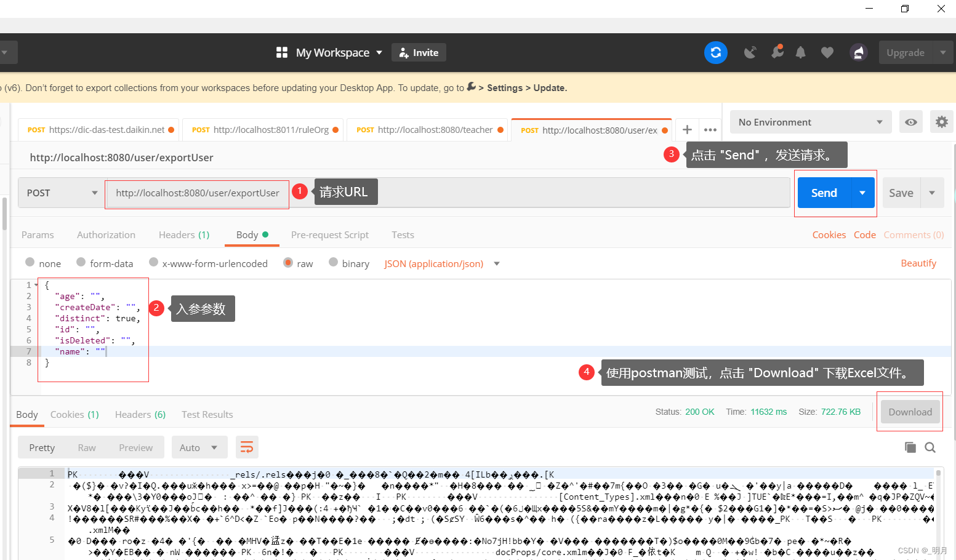Open response Cookies (1) tab
Viewport: 956px width, 560px height.
pyautogui.click(x=74, y=414)
